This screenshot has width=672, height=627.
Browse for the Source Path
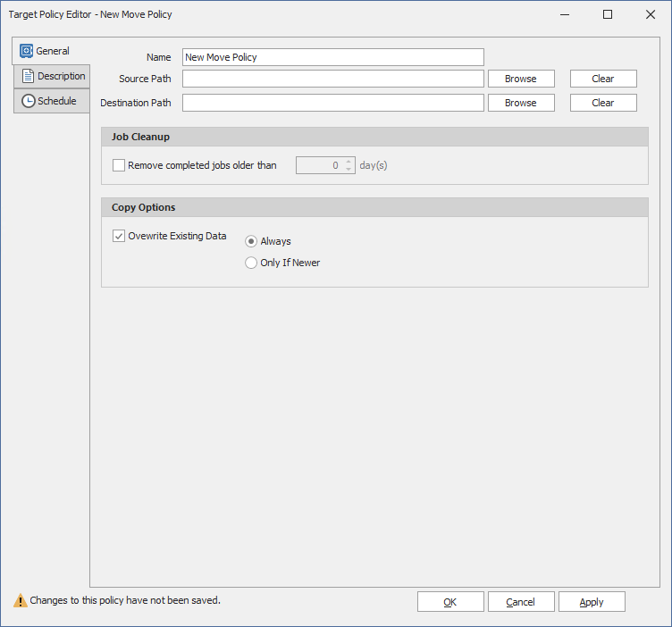(520, 79)
